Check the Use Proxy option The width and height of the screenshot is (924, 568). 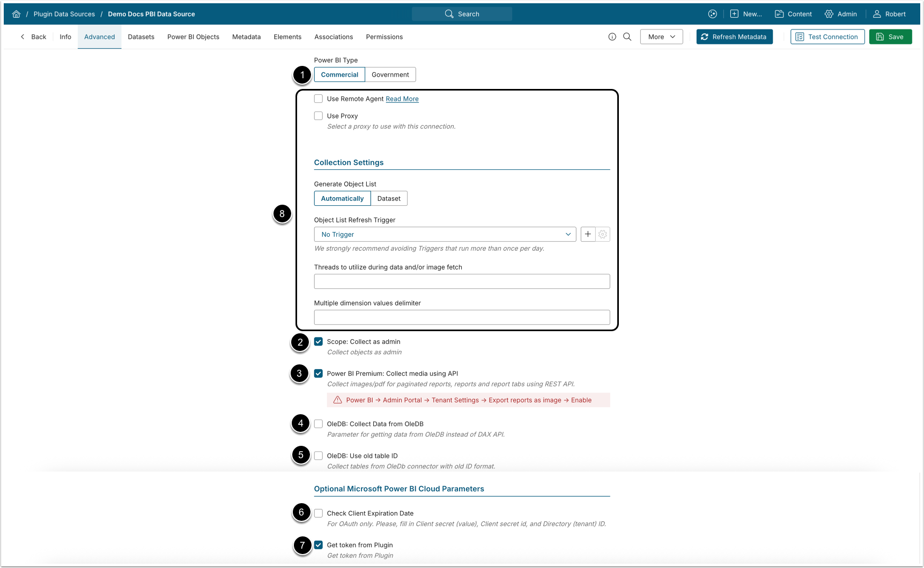coord(318,116)
